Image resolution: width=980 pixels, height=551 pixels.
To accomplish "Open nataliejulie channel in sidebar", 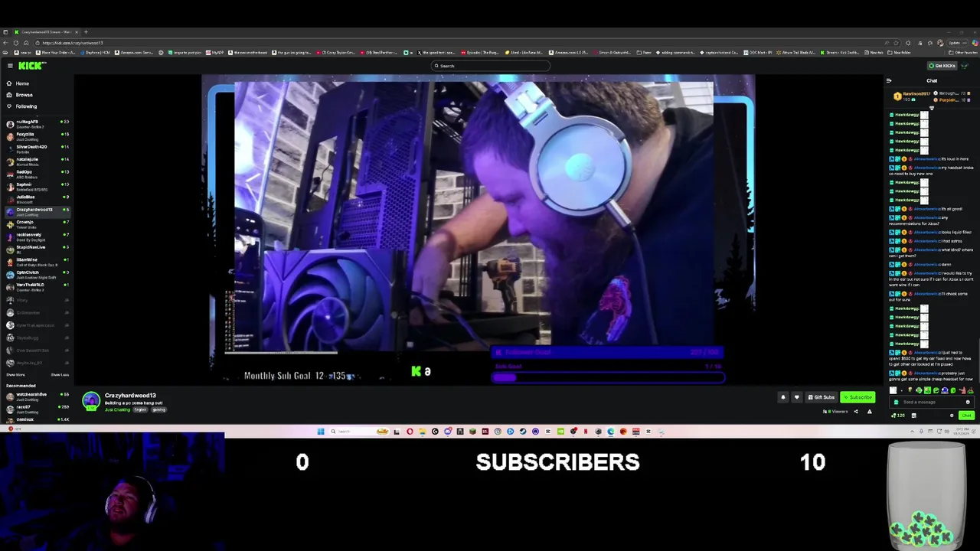I will (37, 161).
